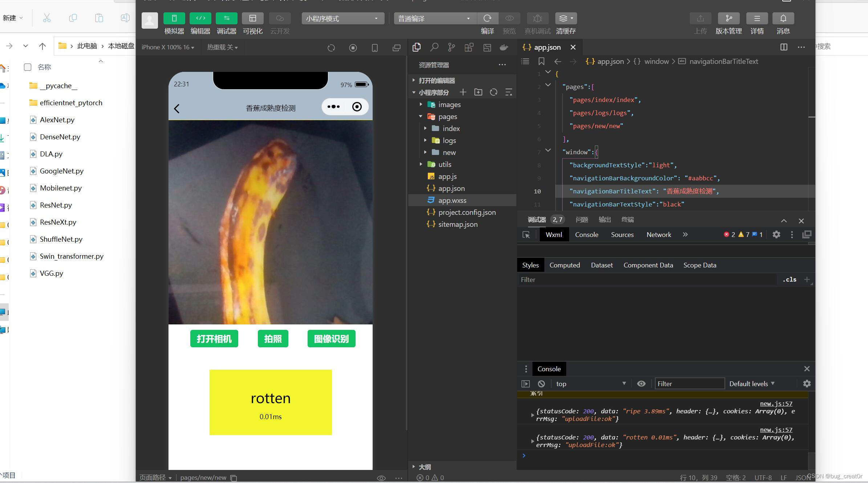The image size is (868, 483).
Task: Click the 可视化 (Visualize) icon
Action: point(252,18)
